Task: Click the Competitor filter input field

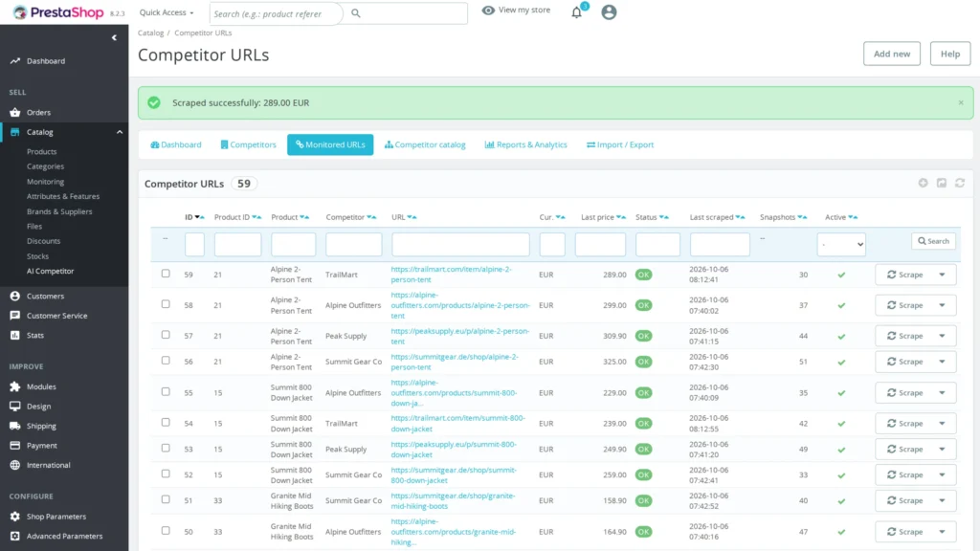Action: coord(354,244)
